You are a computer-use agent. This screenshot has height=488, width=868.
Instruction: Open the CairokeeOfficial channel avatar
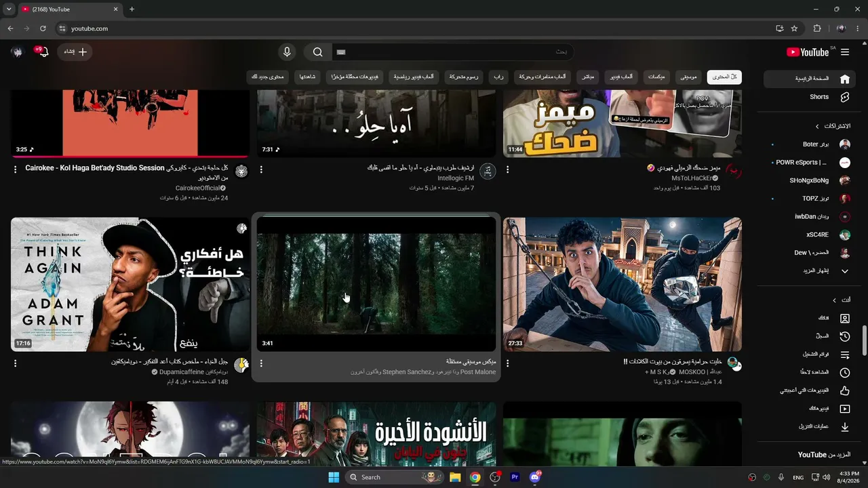click(241, 171)
